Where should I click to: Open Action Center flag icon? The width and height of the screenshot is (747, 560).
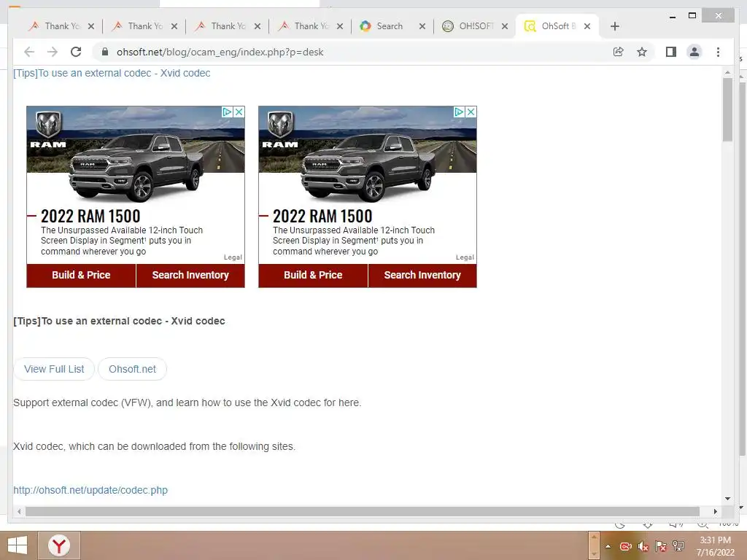coord(661,546)
